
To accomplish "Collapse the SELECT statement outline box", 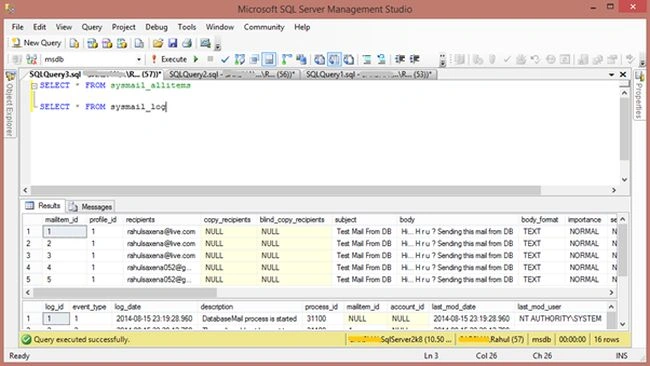I will tap(34, 86).
